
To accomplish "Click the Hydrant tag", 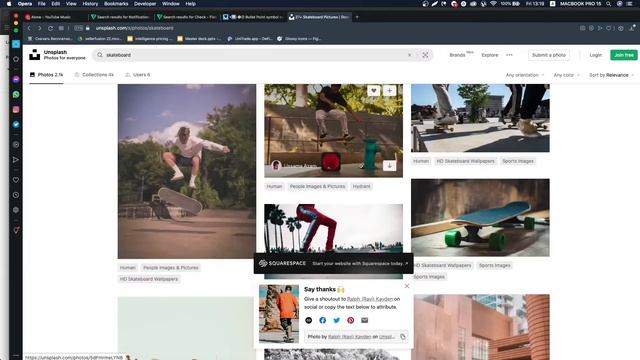I will click(361, 186).
